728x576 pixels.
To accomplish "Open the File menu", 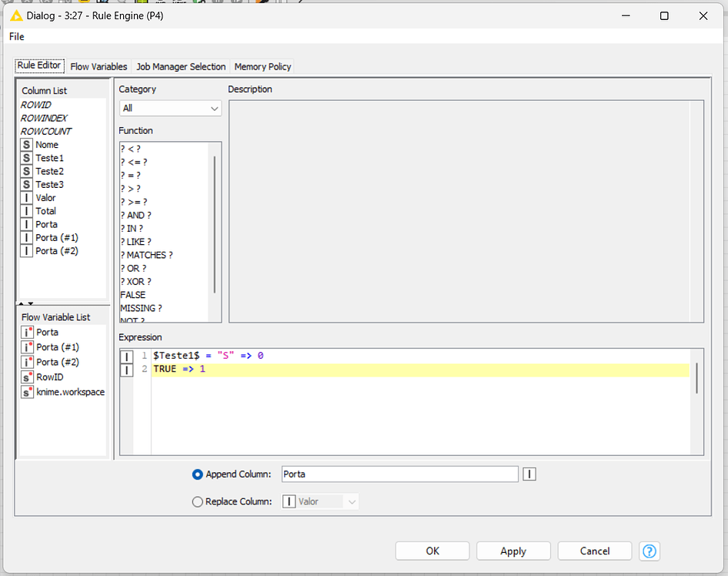I will pyautogui.click(x=16, y=36).
